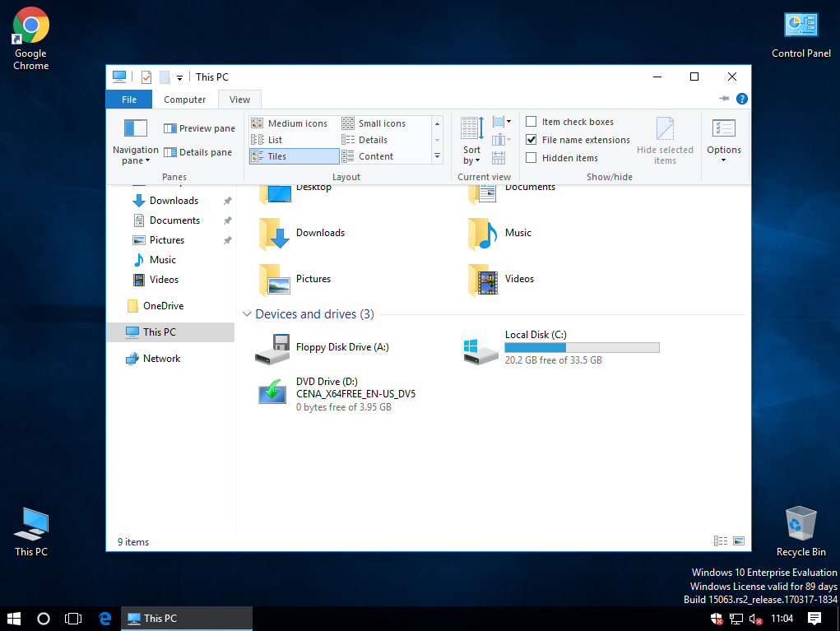Open the Recycle Bin
The height and width of the screenshot is (631, 840).
(800, 524)
